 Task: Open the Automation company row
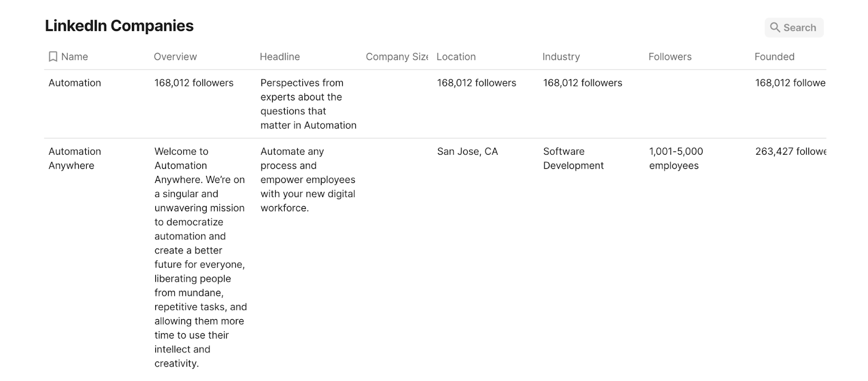(75, 83)
